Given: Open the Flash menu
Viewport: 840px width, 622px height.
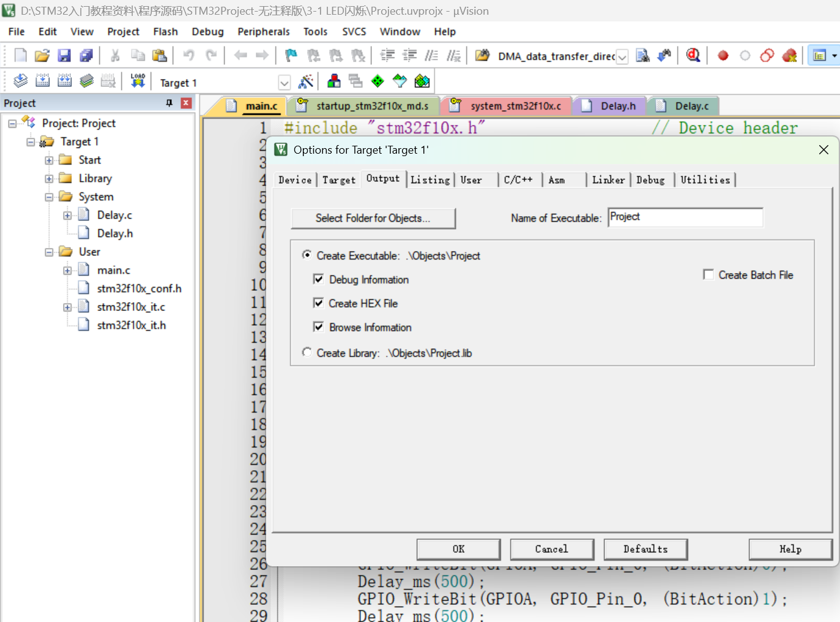Looking at the screenshot, I should pos(165,31).
